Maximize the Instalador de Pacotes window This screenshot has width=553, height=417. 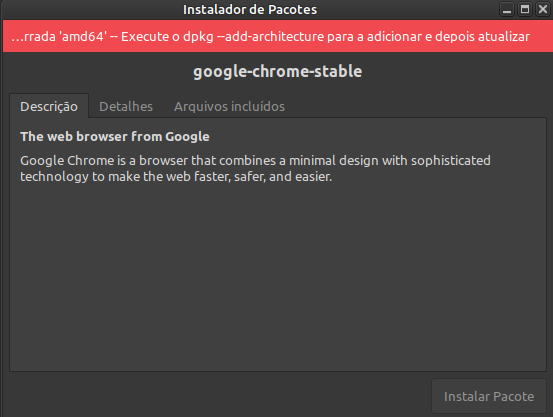point(525,10)
